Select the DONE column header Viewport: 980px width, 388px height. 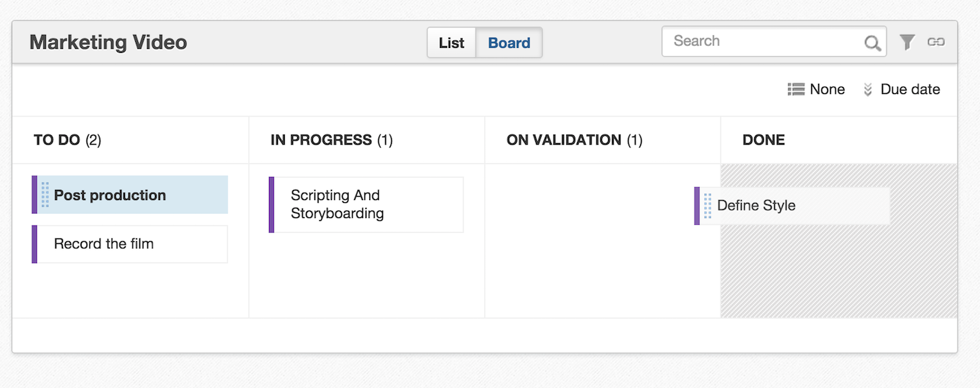[764, 140]
